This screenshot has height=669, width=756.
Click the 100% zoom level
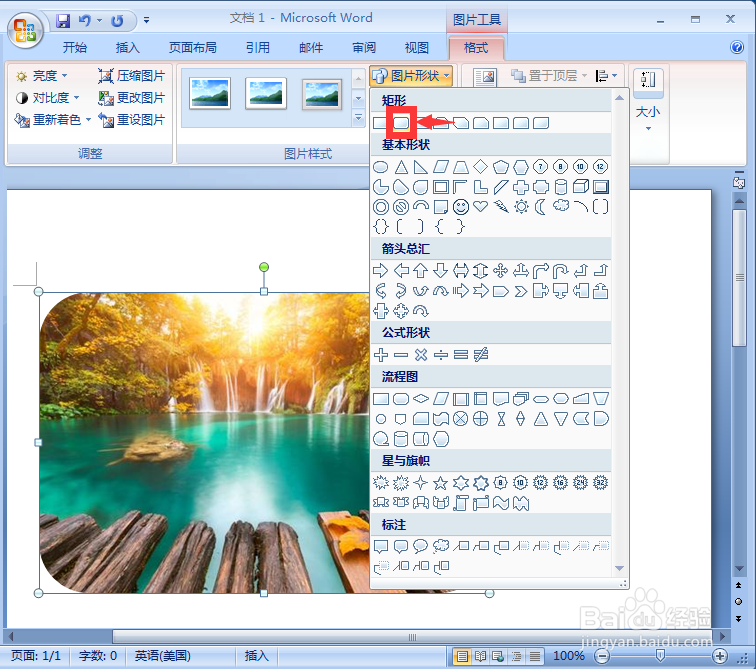click(x=568, y=656)
